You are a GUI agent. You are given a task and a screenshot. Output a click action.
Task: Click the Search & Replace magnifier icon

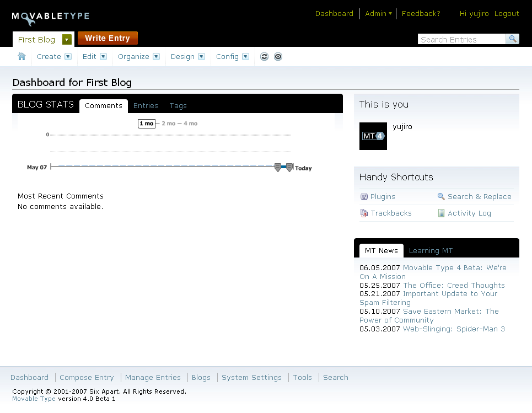pos(441,196)
